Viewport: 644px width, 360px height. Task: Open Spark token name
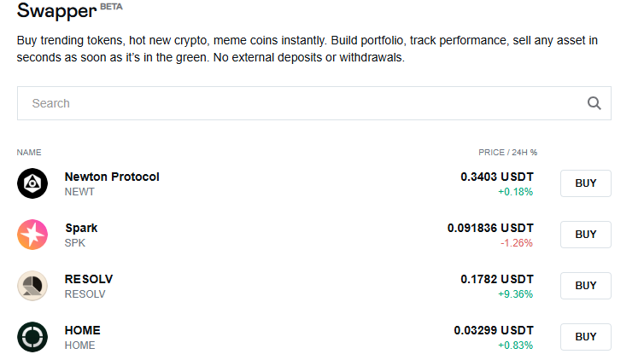[x=81, y=228]
